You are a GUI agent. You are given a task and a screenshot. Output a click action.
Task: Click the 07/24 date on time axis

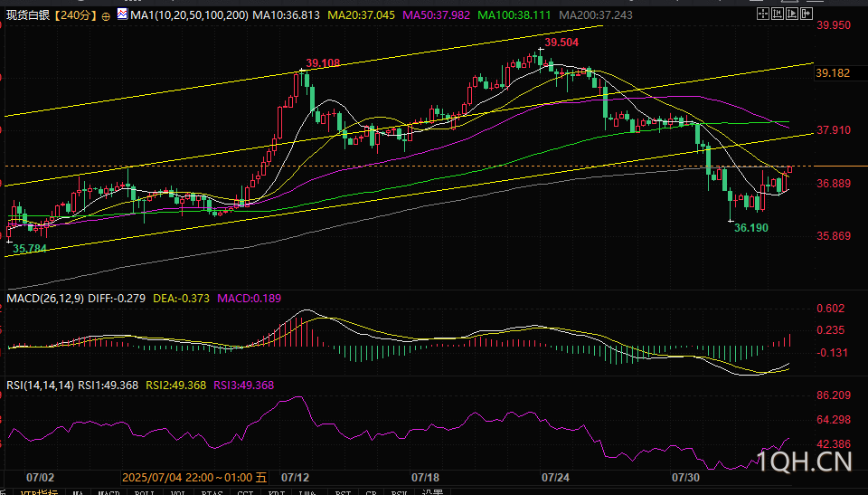(553, 476)
